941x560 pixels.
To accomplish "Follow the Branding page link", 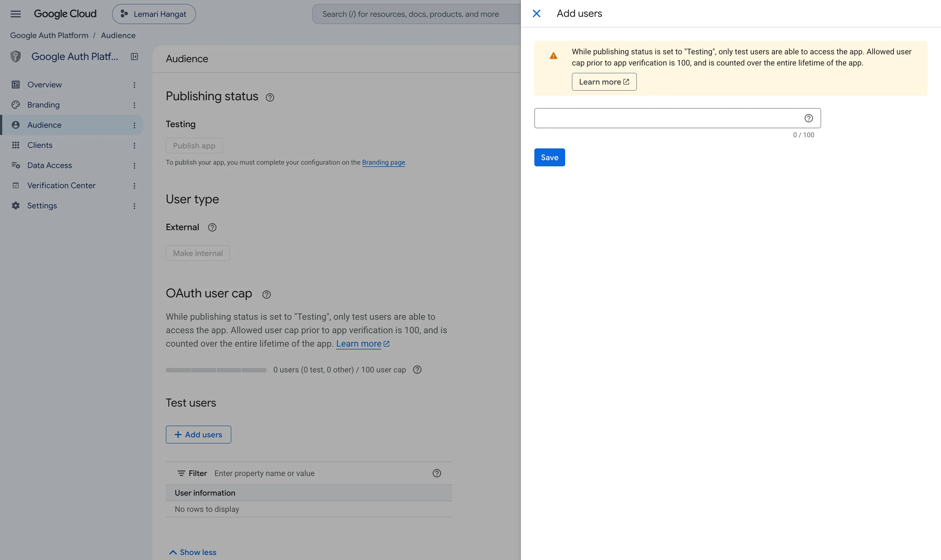I will (x=383, y=162).
